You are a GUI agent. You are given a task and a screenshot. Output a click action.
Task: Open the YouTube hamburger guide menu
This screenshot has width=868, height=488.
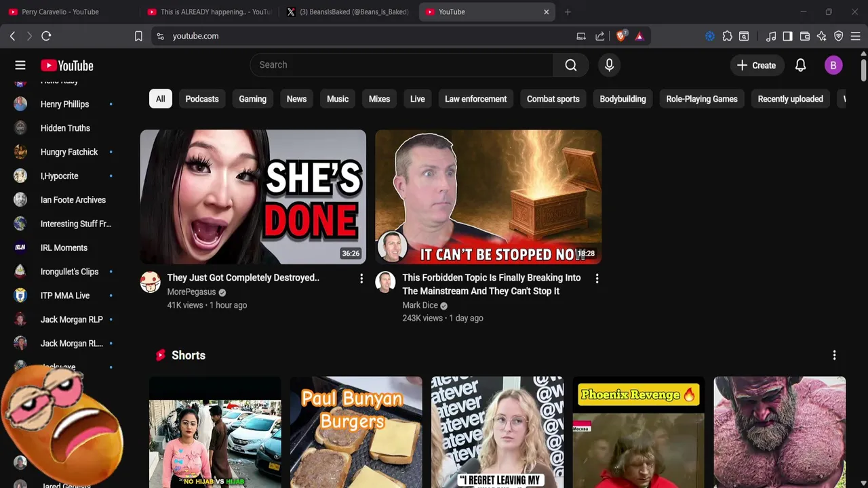[x=20, y=65]
